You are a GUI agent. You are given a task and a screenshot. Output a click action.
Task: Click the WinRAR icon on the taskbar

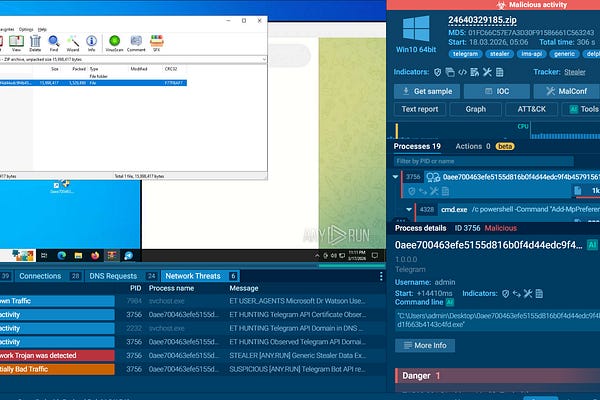pos(112,256)
